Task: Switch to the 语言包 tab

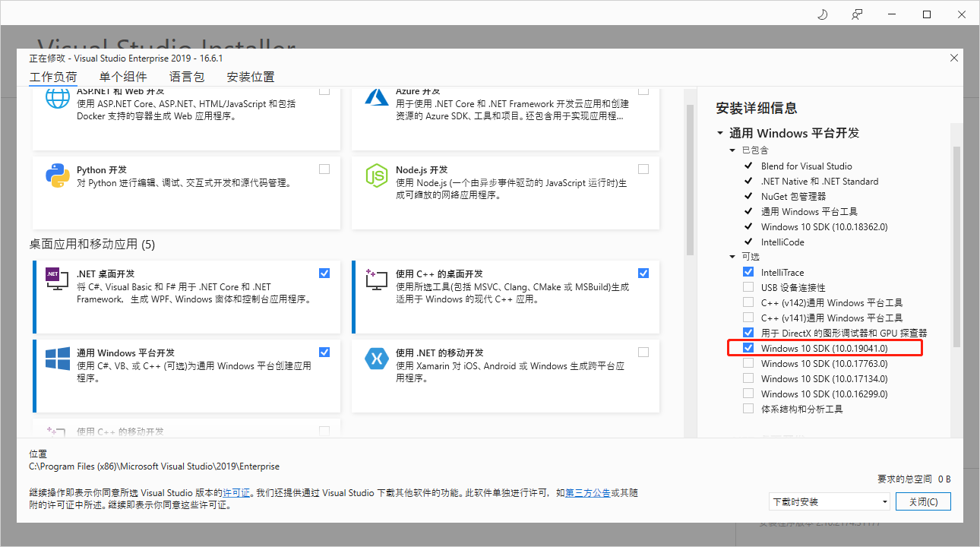Action: (x=187, y=77)
